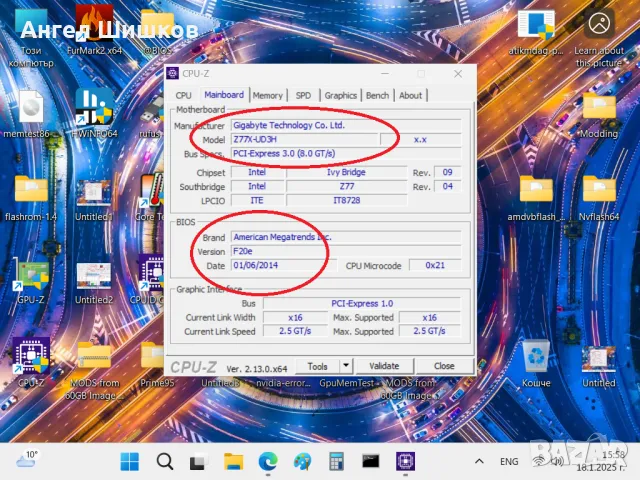Screen dimensions: 640x480
Task: Open the amdvbflash folder
Action: coord(536,198)
